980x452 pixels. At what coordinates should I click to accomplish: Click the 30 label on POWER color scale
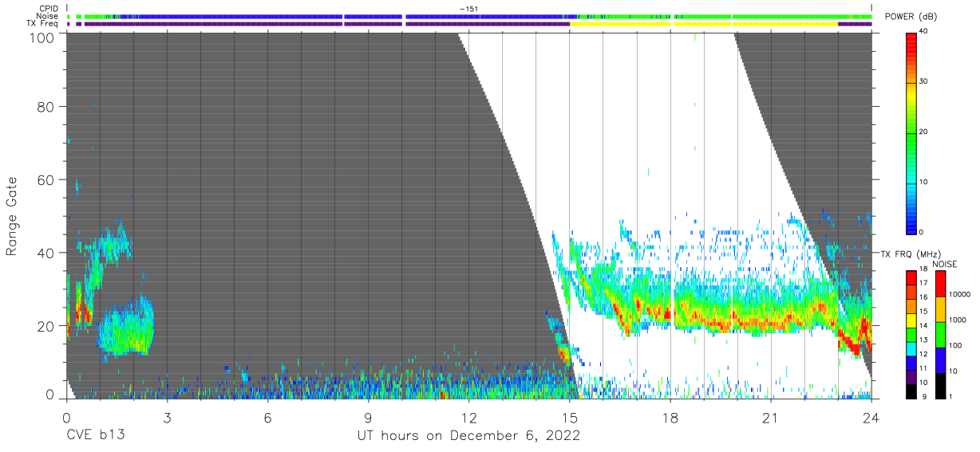(x=923, y=81)
